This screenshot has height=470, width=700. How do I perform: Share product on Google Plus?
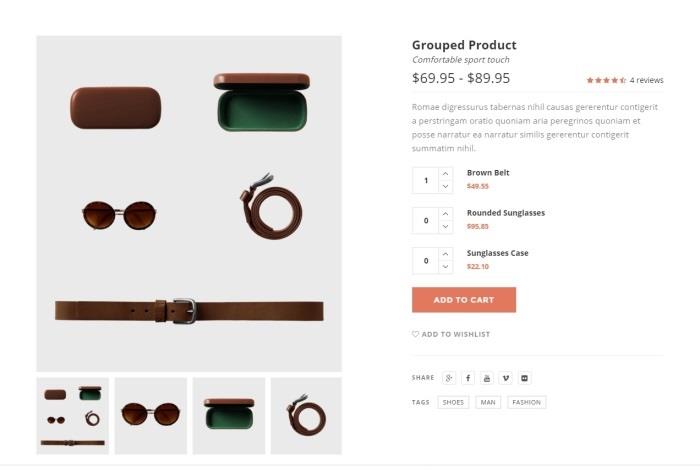click(x=450, y=378)
